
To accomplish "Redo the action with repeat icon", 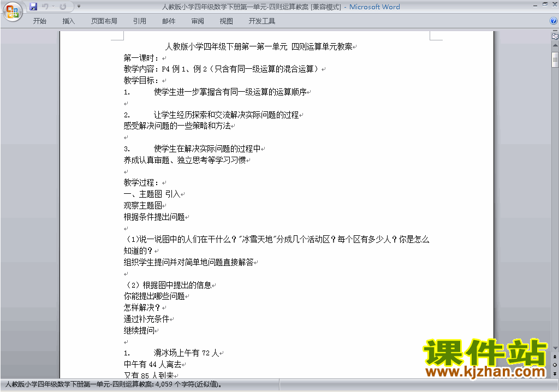I will 63,7.
